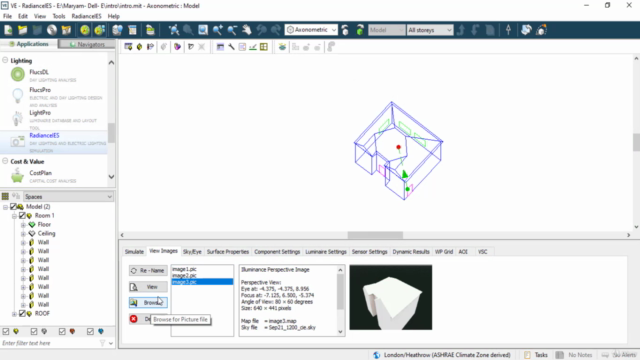This screenshot has width=640, height=360.
Task: Open the All storeys dropdown
Action: [430, 30]
